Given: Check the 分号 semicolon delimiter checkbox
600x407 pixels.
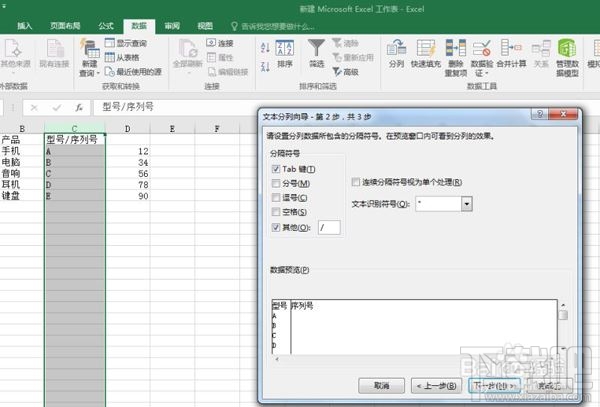Looking at the screenshot, I should [x=276, y=184].
